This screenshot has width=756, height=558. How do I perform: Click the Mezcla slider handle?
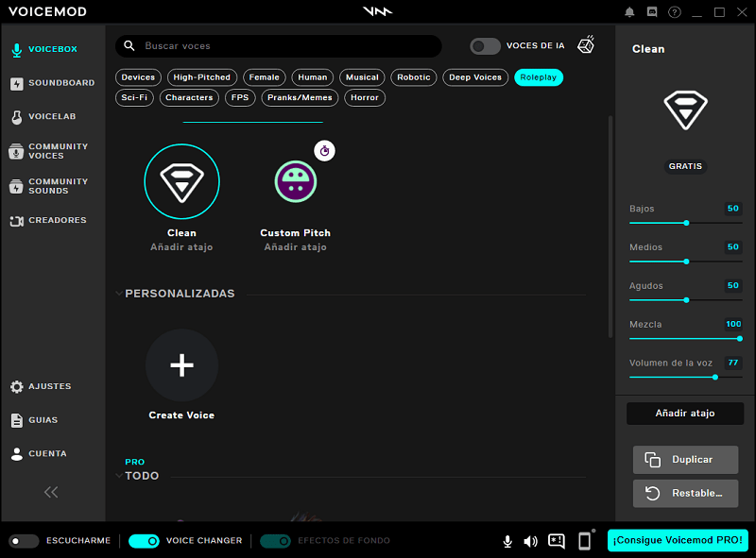[740, 339]
